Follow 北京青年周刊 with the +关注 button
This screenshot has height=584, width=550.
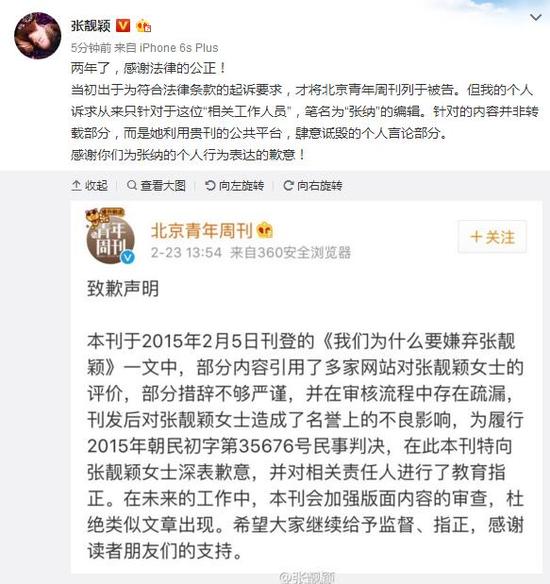tap(492, 237)
